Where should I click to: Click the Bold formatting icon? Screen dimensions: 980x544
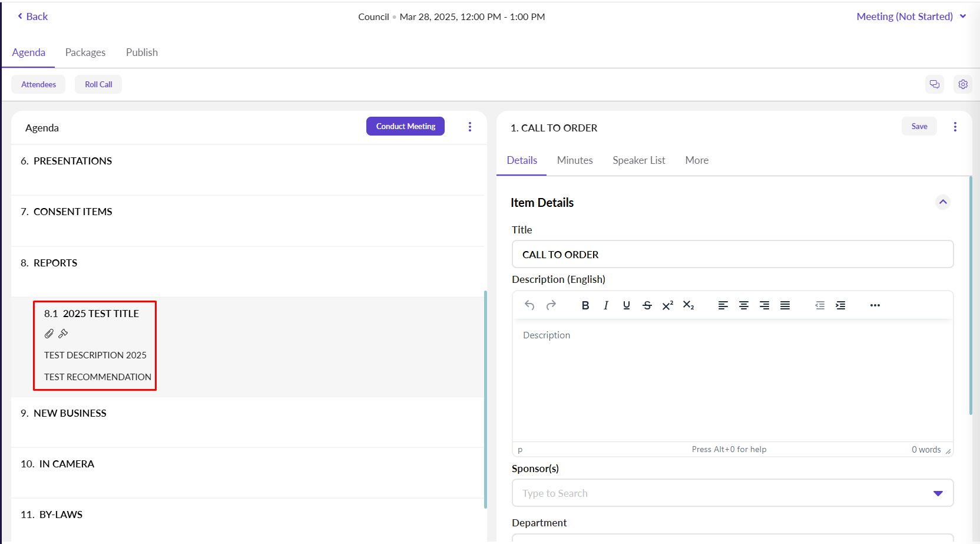(585, 305)
